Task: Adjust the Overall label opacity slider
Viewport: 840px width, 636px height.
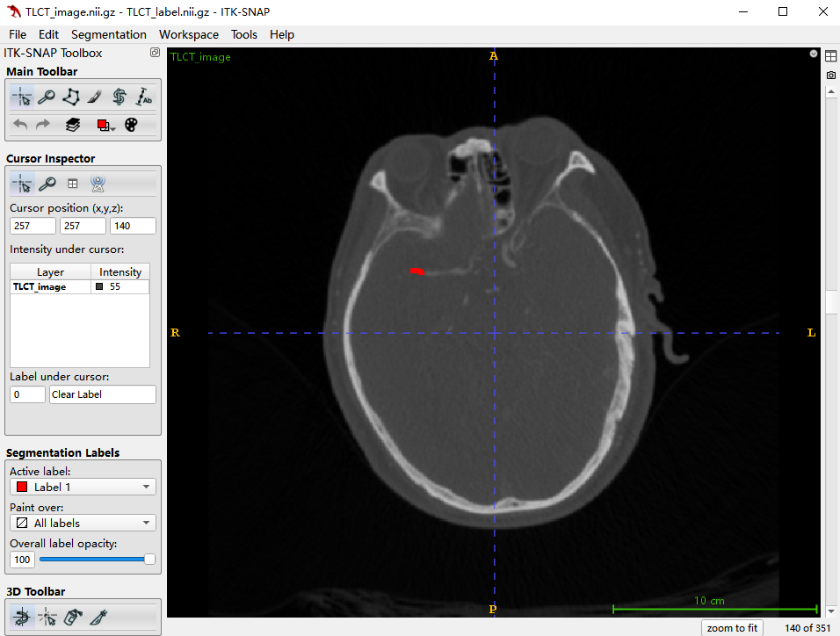Action: (95, 560)
